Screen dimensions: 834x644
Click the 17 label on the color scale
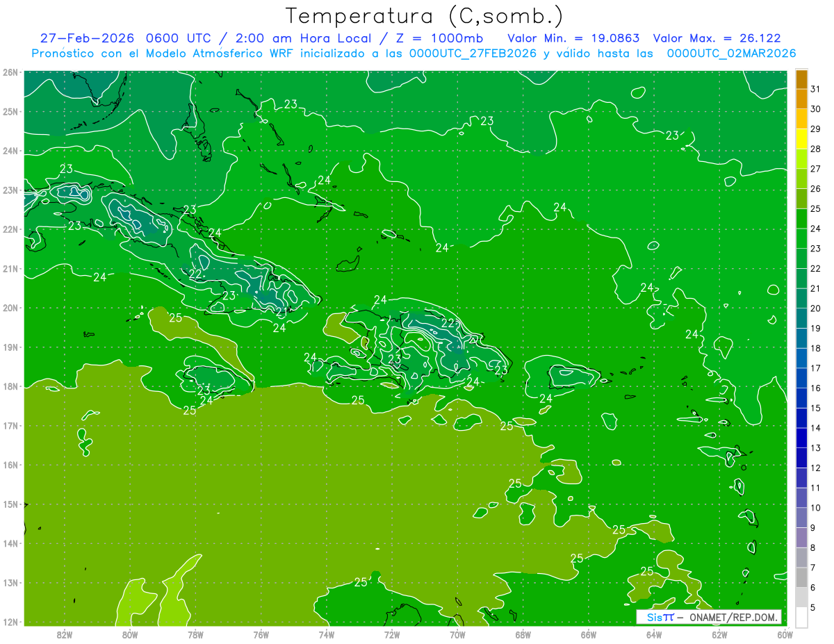(816, 368)
